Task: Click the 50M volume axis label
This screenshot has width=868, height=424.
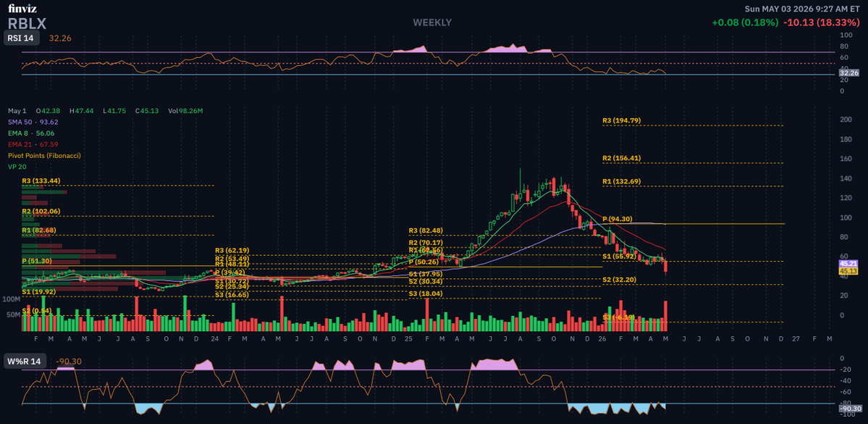Action: click(x=13, y=315)
